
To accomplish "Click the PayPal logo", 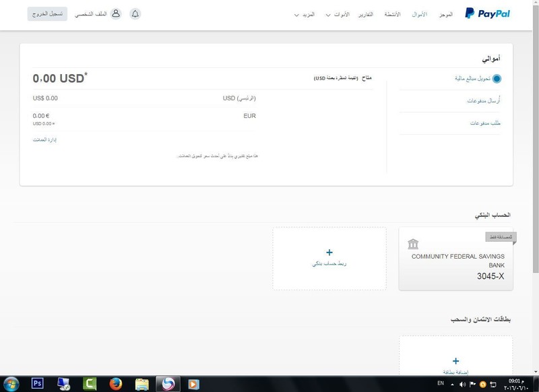I will tap(487, 13).
